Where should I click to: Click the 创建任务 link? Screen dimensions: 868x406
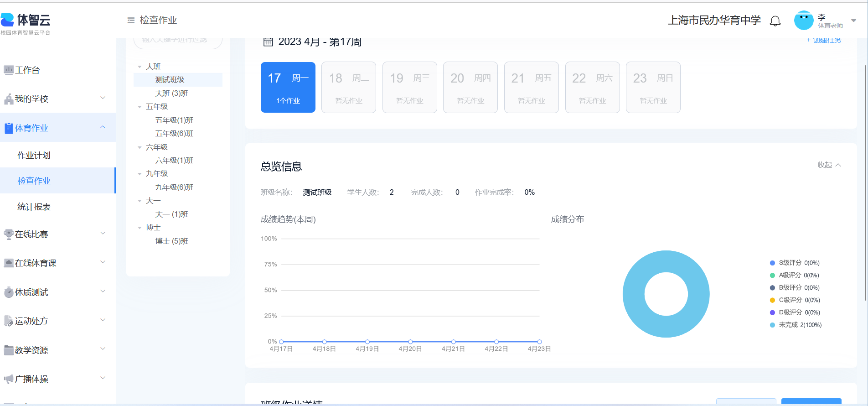(x=824, y=40)
